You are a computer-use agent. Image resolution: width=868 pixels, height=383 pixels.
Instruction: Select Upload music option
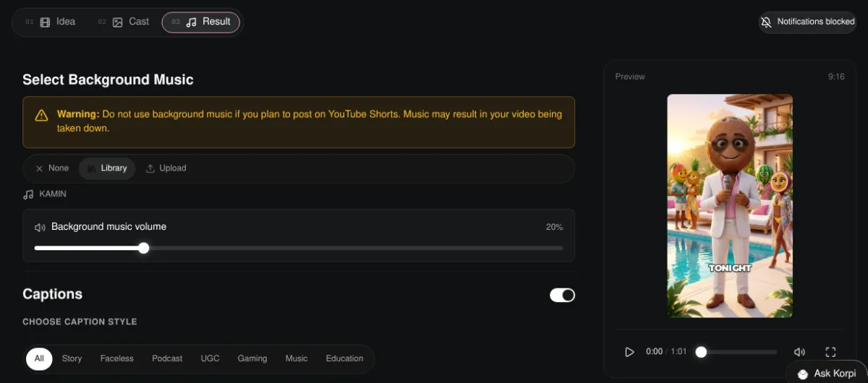tap(166, 168)
